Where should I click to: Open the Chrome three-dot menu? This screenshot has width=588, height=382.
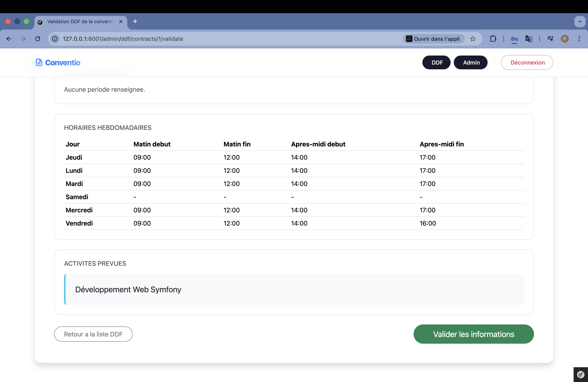click(x=579, y=39)
